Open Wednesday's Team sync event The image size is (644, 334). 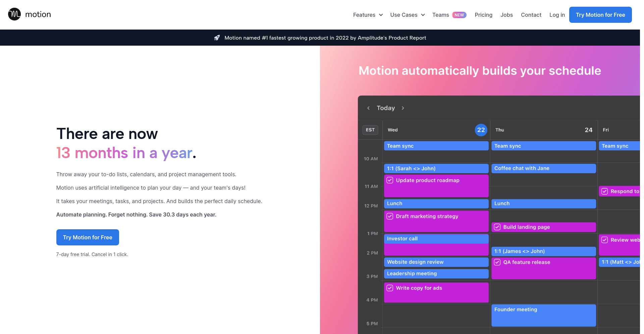point(436,146)
